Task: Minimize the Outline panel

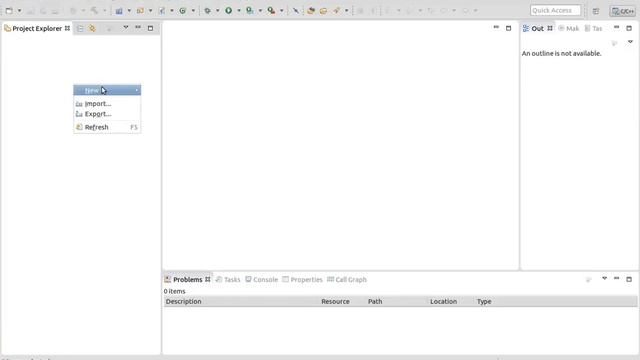Action: 616,27
